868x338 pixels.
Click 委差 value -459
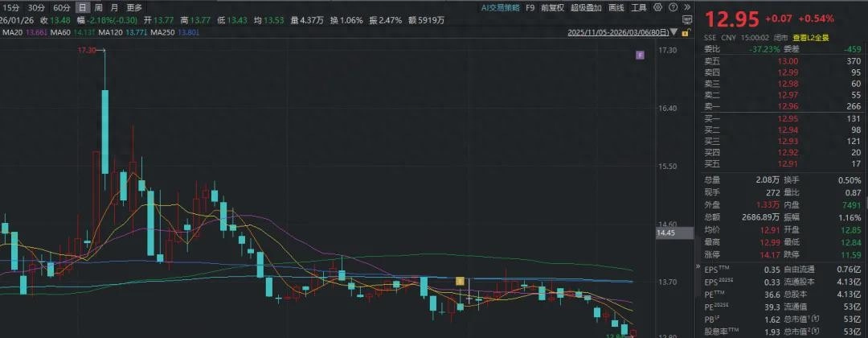point(852,49)
